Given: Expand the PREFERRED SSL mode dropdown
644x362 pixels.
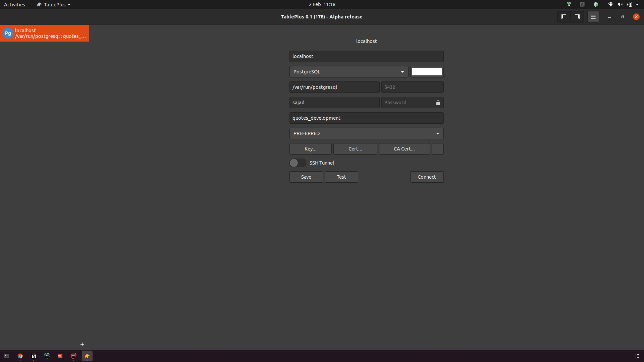Looking at the screenshot, I should 366,133.
